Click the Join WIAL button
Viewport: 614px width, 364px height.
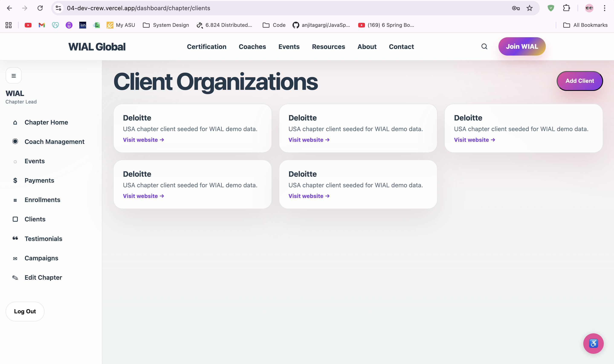click(522, 46)
